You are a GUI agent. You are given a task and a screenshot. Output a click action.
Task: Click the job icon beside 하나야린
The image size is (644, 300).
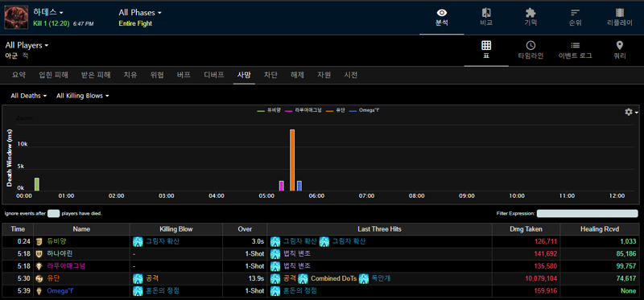pyautogui.click(x=39, y=254)
